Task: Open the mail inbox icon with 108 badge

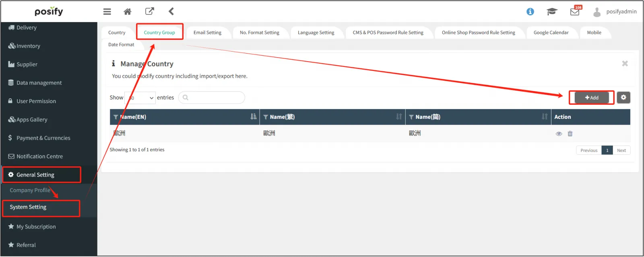Action: (575, 12)
